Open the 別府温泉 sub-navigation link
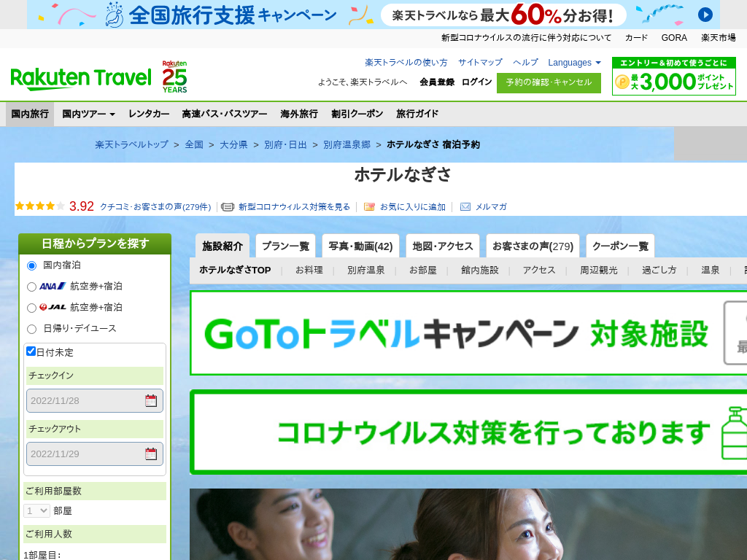747x560 pixels. coord(366,270)
